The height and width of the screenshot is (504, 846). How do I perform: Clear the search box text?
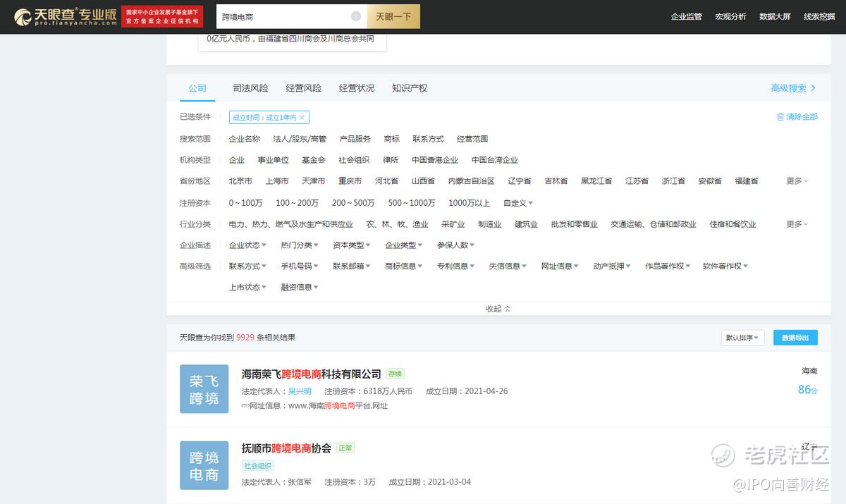click(356, 16)
